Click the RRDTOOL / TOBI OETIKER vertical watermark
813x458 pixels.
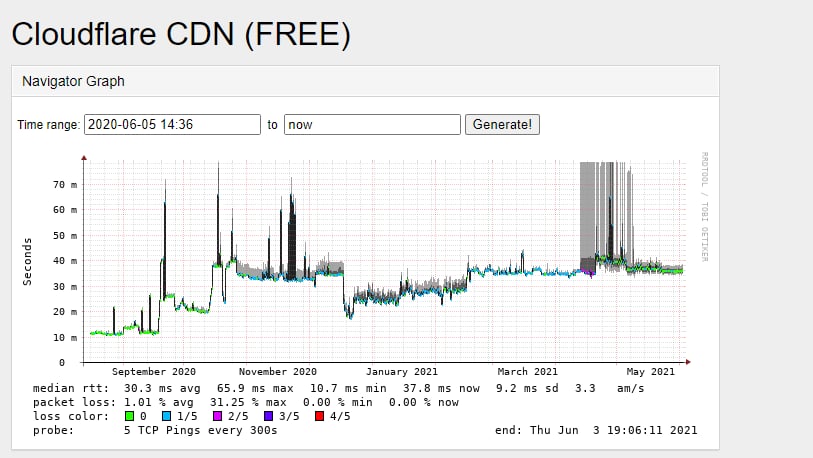tap(705, 208)
